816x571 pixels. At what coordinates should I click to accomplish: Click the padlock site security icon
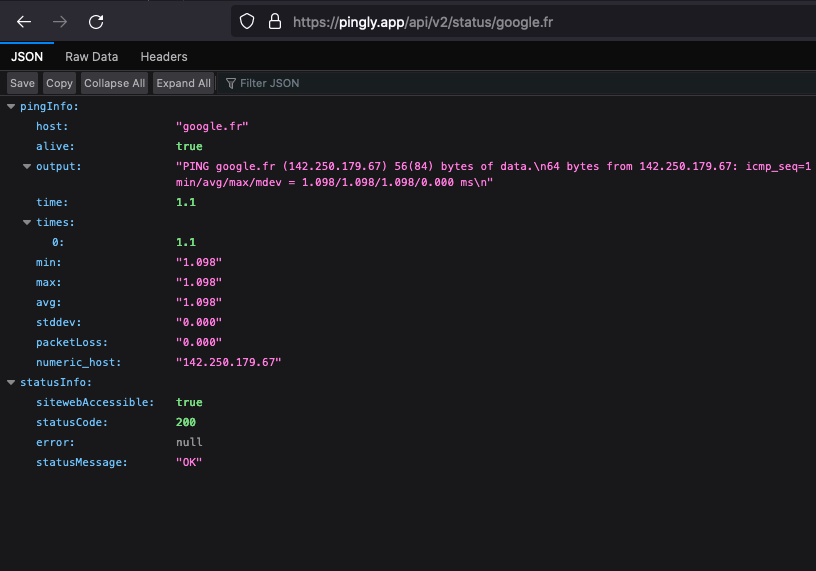(x=274, y=21)
